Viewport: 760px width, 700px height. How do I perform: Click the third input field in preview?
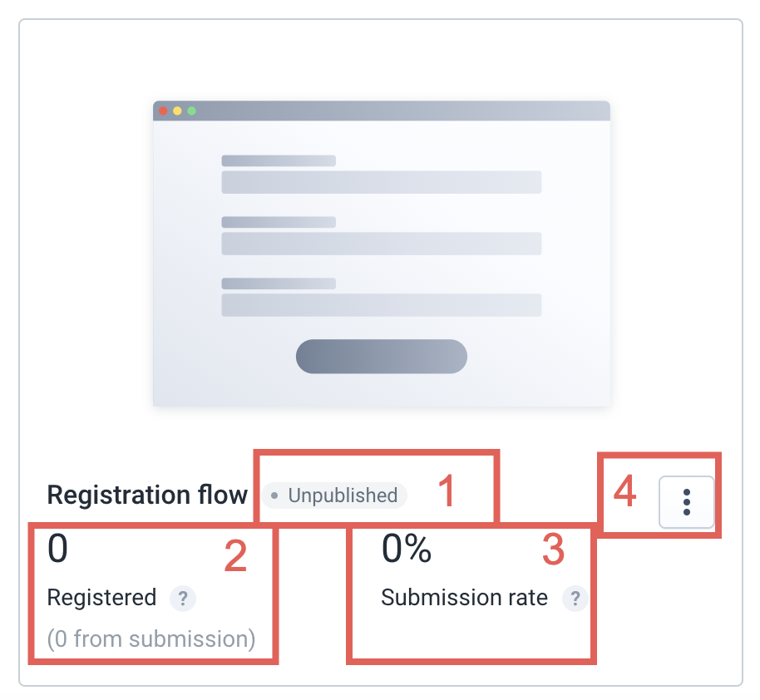pyautogui.click(x=382, y=305)
